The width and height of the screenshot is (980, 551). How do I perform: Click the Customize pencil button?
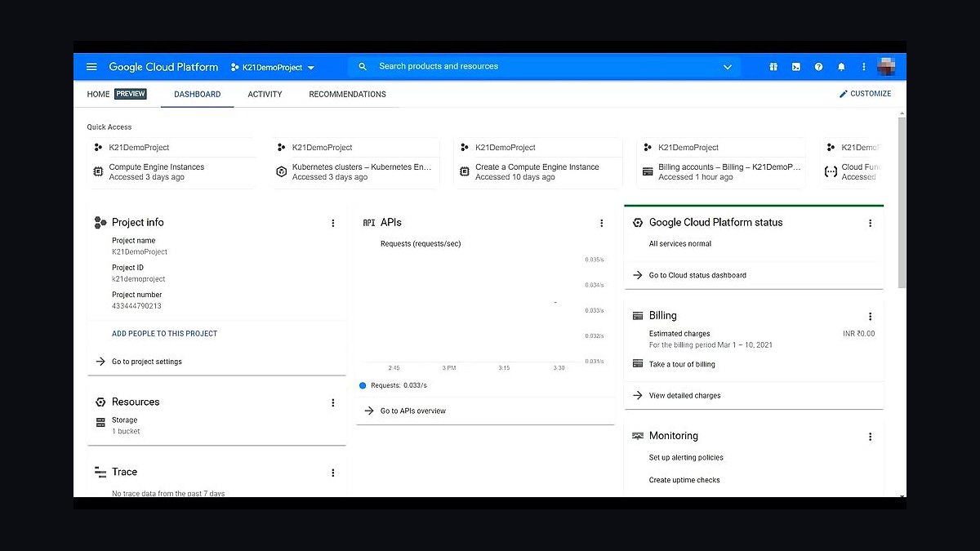click(865, 94)
